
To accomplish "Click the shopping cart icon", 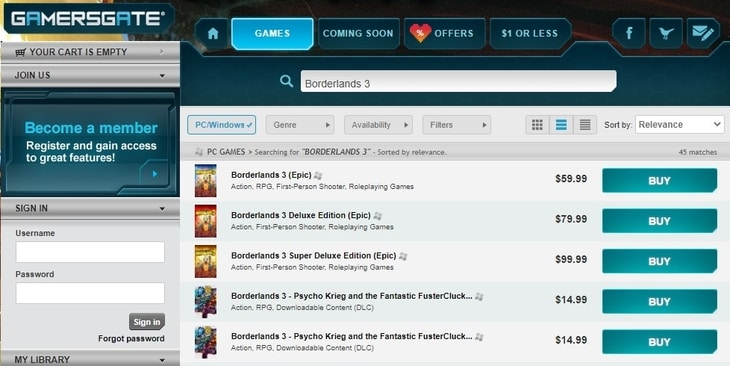I will [20, 53].
